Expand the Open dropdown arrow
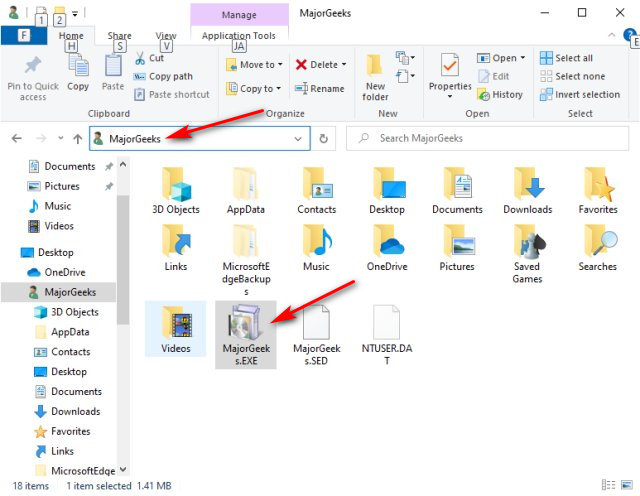640x496 pixels. [x=522, y=58]
